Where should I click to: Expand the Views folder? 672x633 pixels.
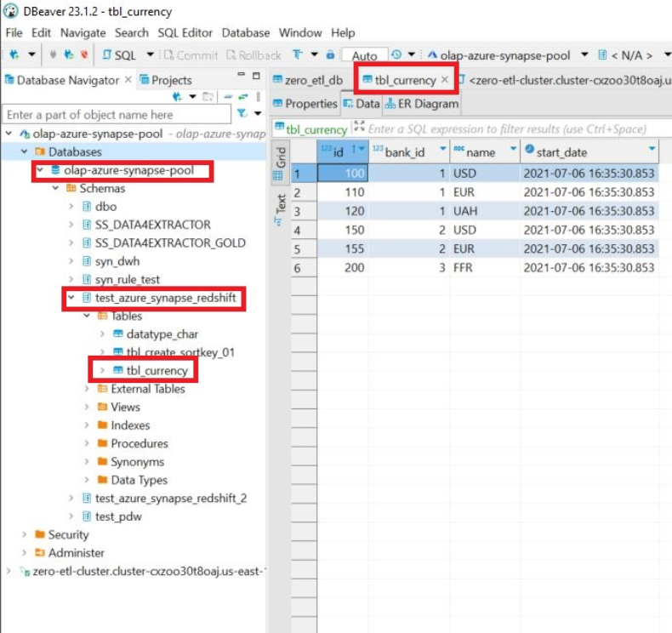pos(87,407)
